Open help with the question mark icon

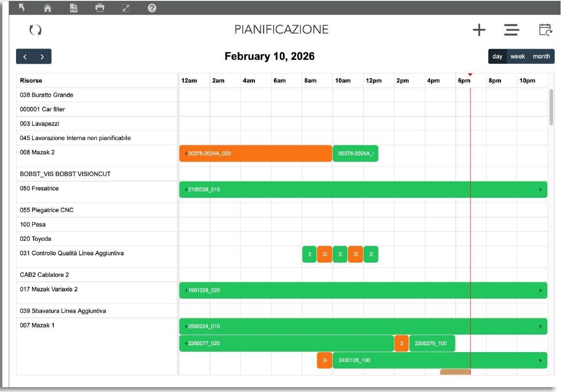click(152, 8)
